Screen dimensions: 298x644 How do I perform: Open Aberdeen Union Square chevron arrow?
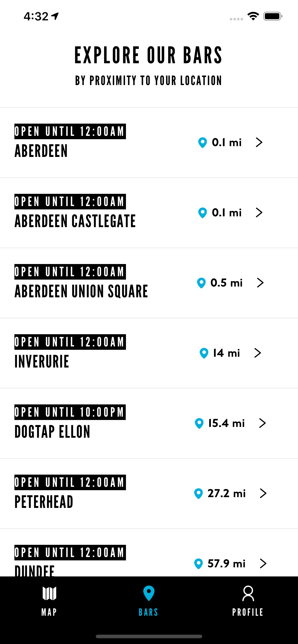260,283
